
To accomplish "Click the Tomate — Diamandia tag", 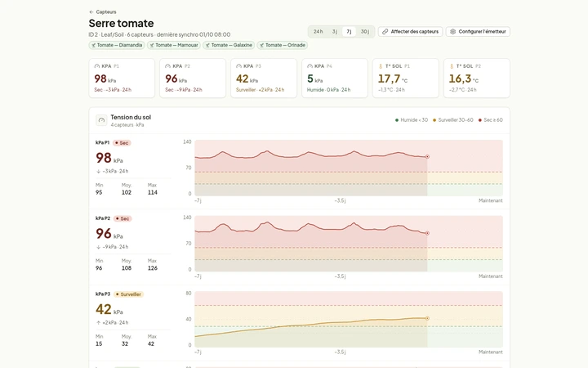I will click(x=117, y=45).
